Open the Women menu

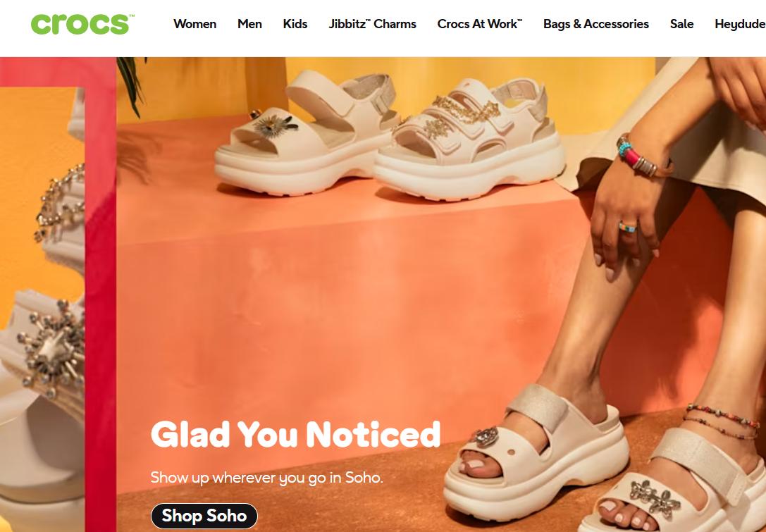tap(195, 24)
